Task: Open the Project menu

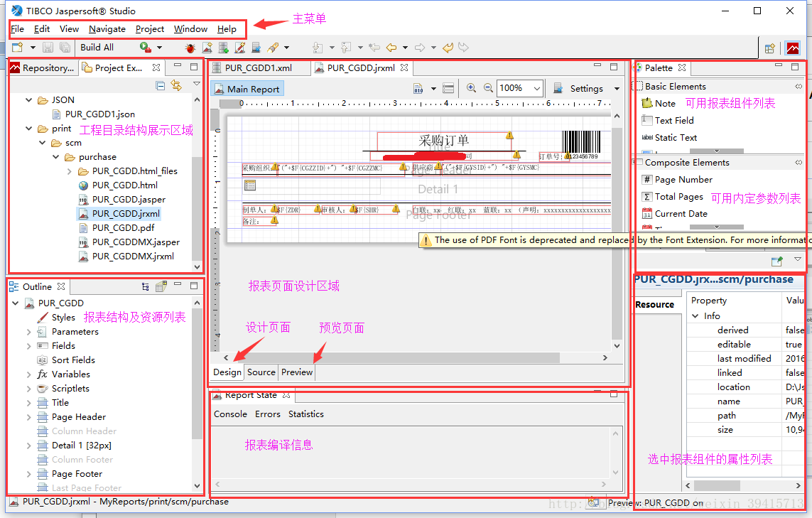Action: tap(150, 29)
